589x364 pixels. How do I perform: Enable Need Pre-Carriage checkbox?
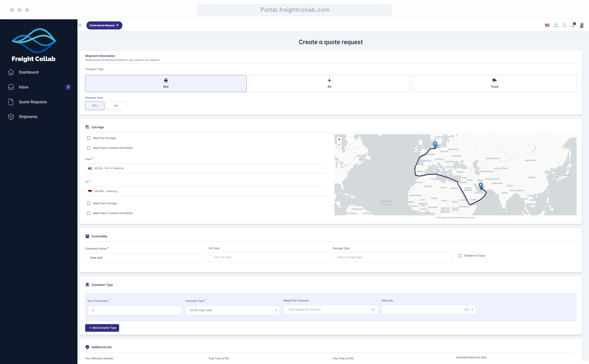89,138
